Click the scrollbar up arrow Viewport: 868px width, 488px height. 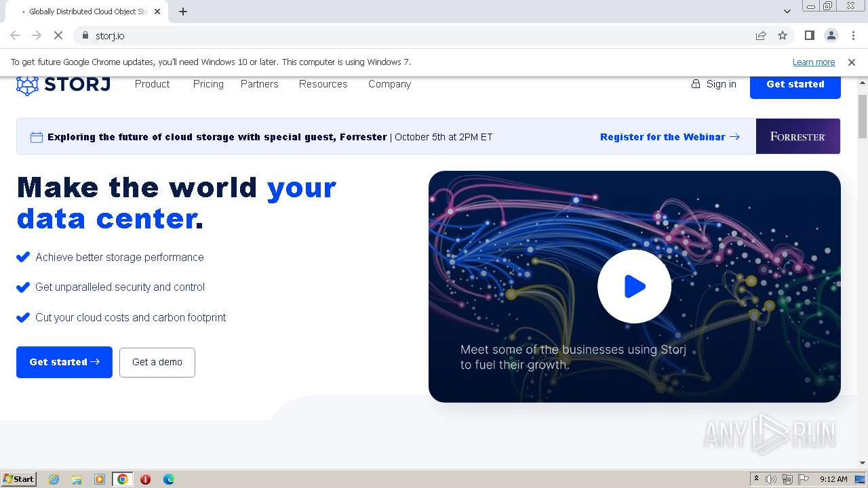863,83
